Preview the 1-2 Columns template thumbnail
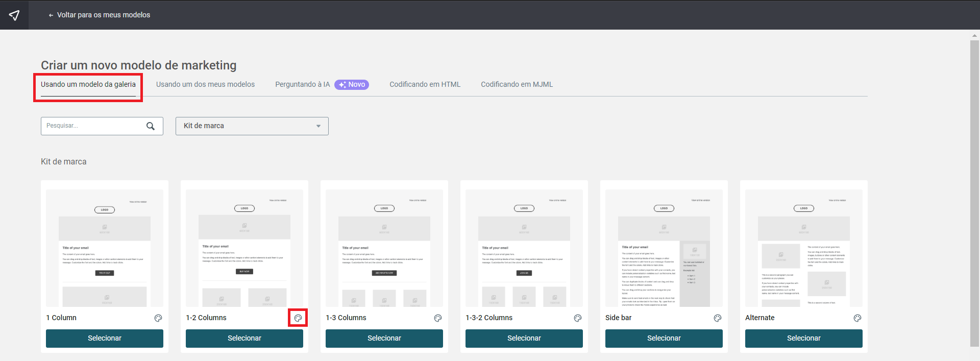The image size is (980, 361). pos(244,248)
